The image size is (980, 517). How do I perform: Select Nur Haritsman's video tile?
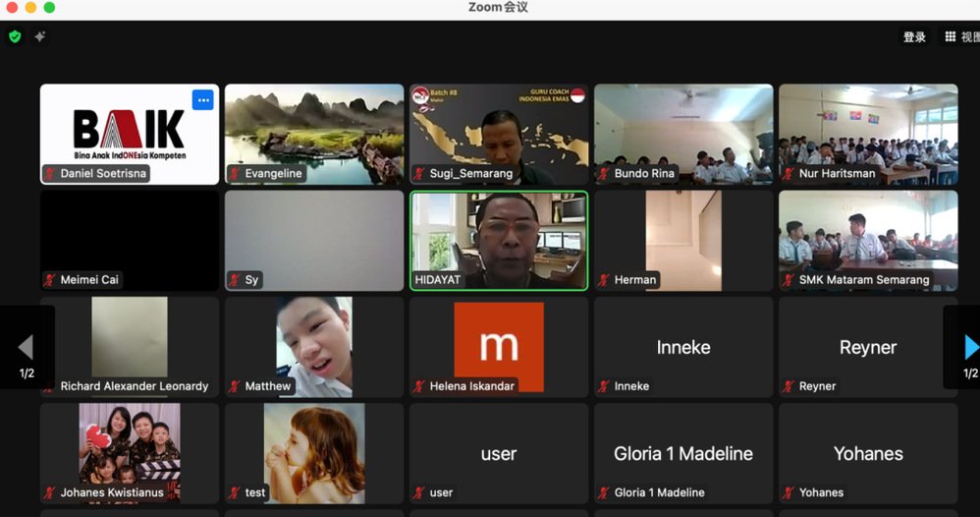point(868,134)
